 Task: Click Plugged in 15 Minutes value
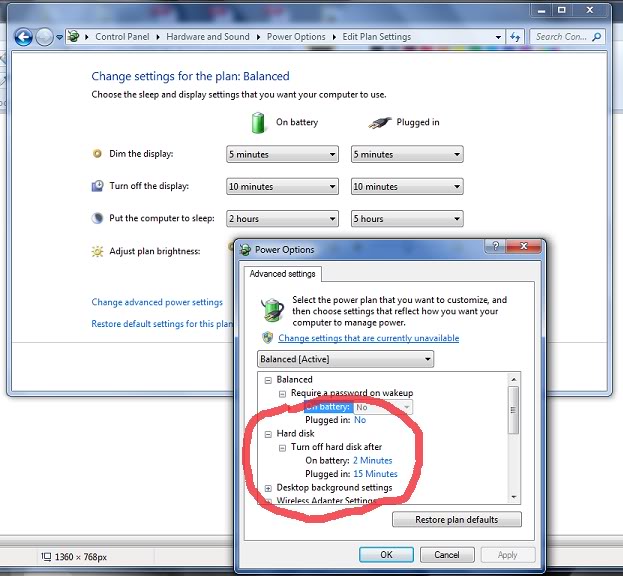pyautogui.click(x=375, y=474)
